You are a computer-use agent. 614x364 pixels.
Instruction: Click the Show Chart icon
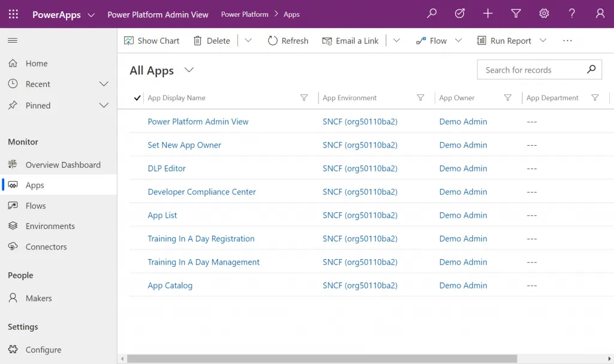coord(129,41)
